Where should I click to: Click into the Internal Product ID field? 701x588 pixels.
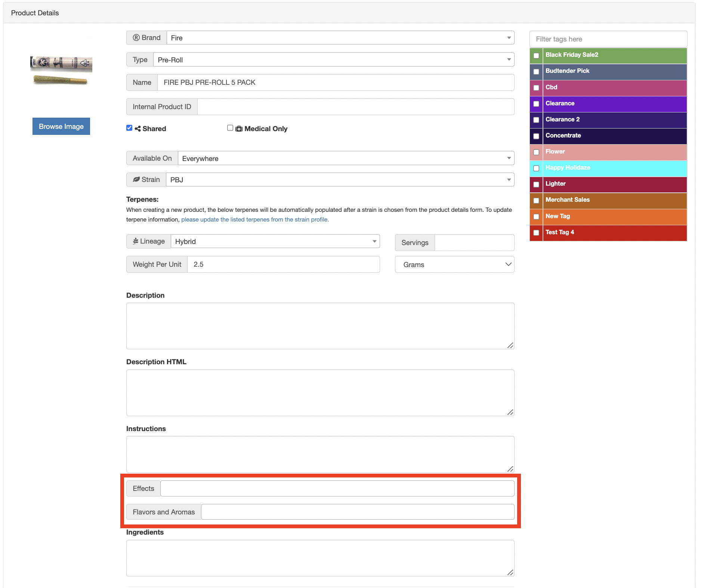356,107
